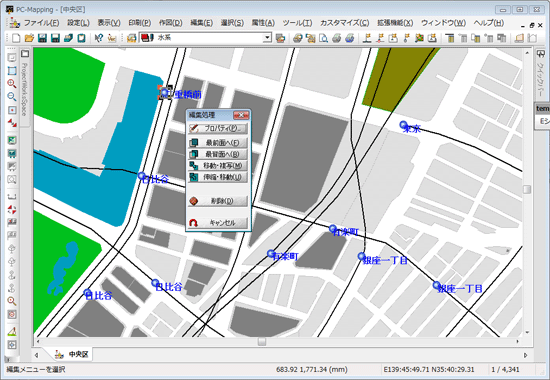Click the red four-arrow crosshair icon
This screenshot has height=380, width=550.
coord(12,209)
